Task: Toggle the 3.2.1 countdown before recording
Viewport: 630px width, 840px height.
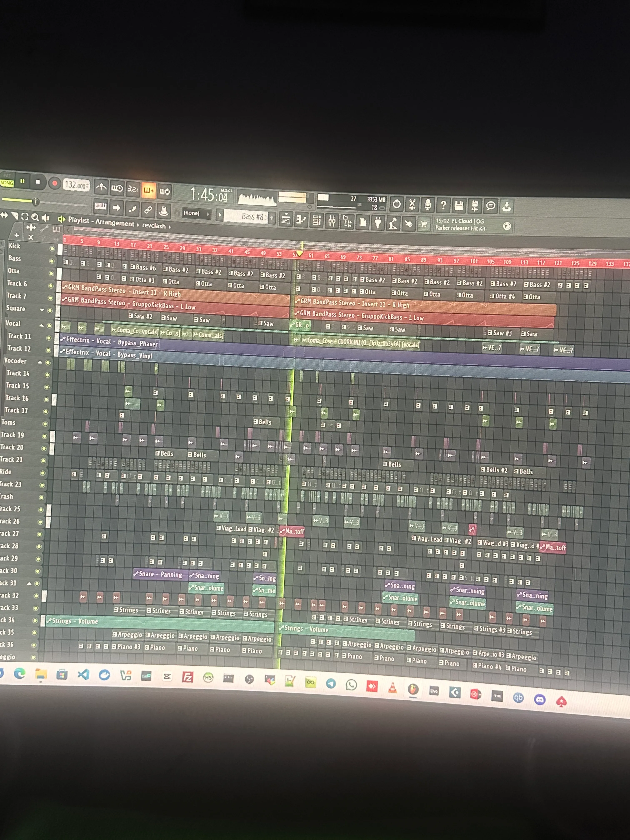Action: [132, 189]
